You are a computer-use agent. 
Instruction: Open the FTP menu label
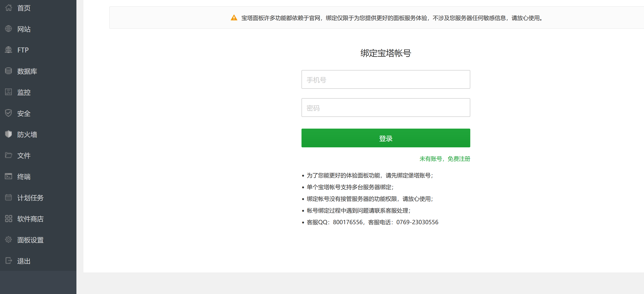[x=23, y=50]
